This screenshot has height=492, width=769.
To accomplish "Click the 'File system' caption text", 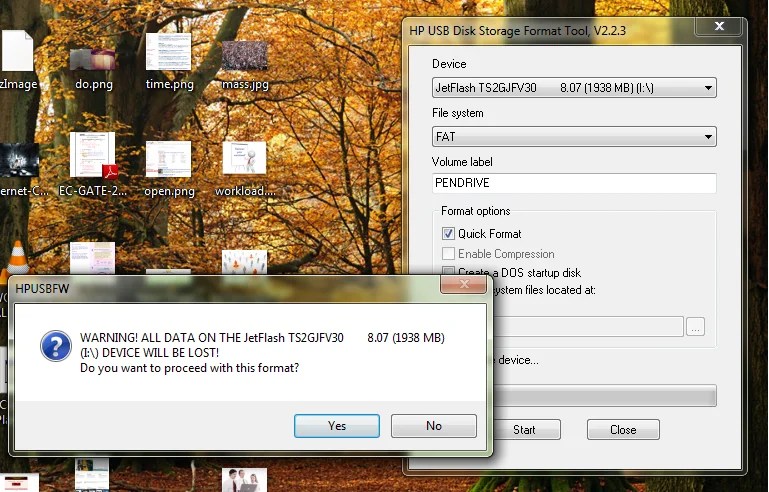I will pos(457,113).
